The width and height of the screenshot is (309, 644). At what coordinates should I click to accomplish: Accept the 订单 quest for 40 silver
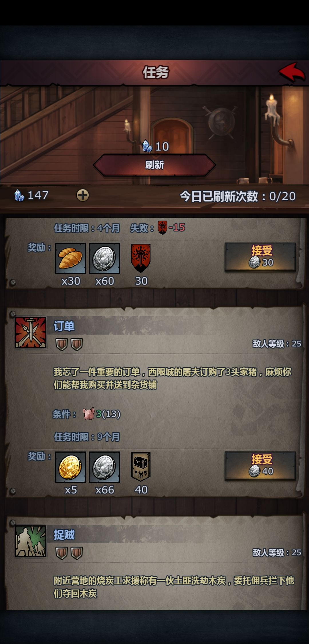point(260,466)
